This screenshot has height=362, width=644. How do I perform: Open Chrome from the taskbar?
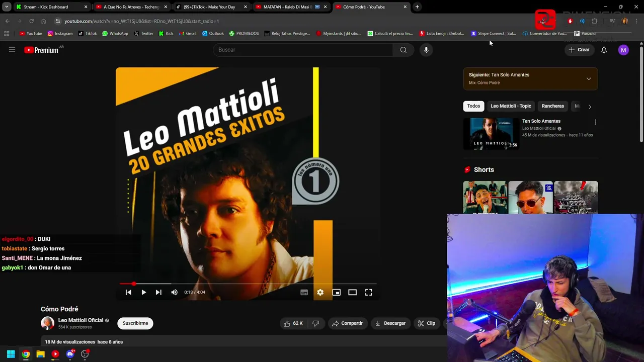26,354
